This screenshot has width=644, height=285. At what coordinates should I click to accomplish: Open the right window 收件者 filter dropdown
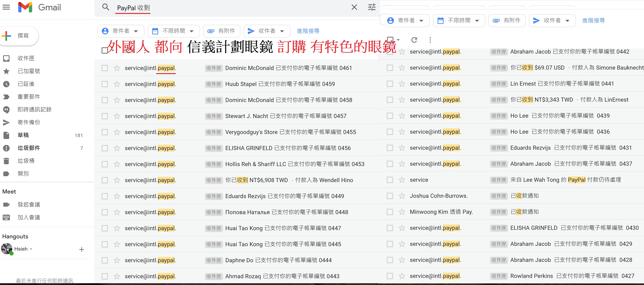(x=552, y=20)
